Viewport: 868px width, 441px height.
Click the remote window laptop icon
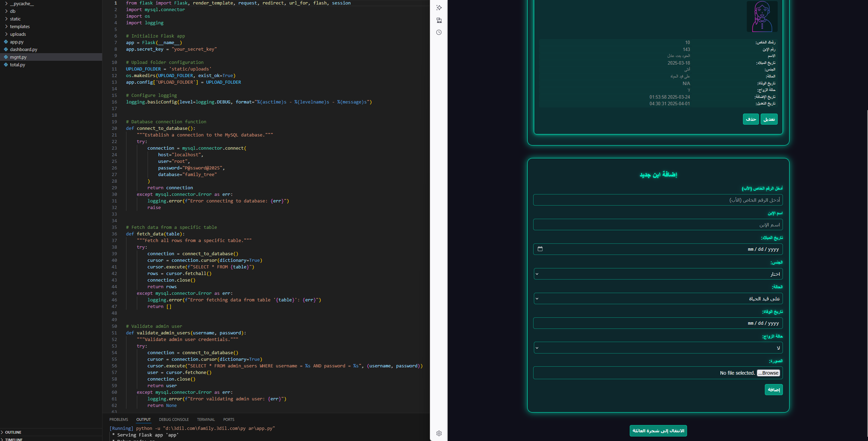(439, 20)
